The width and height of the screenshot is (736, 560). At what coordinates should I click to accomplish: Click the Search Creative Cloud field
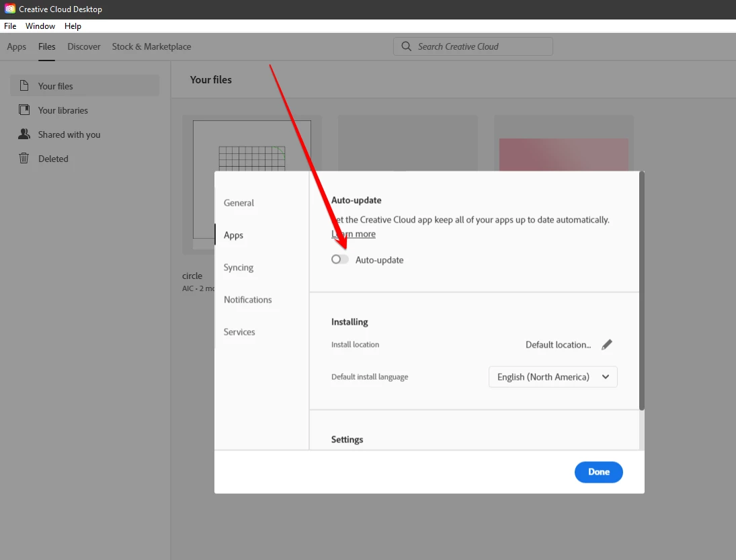[473, 46]
